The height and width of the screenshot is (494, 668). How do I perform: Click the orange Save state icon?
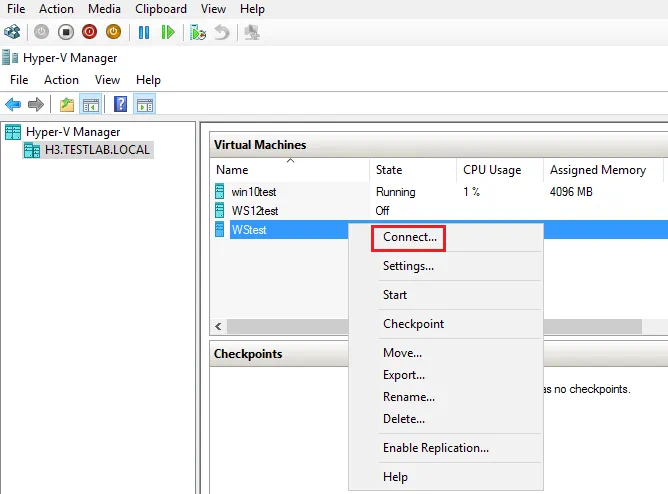[x=113, y=32]
